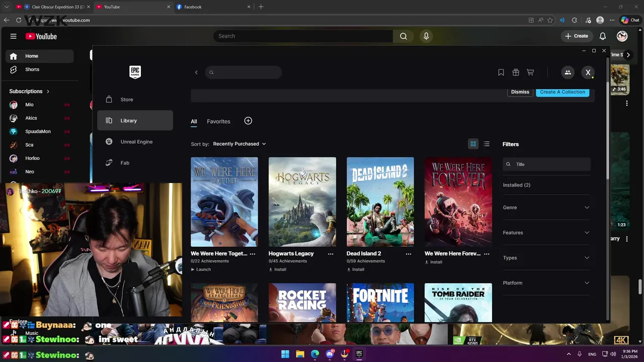
Task: Click the YouTube search box
Action: (x=303, y=36)
